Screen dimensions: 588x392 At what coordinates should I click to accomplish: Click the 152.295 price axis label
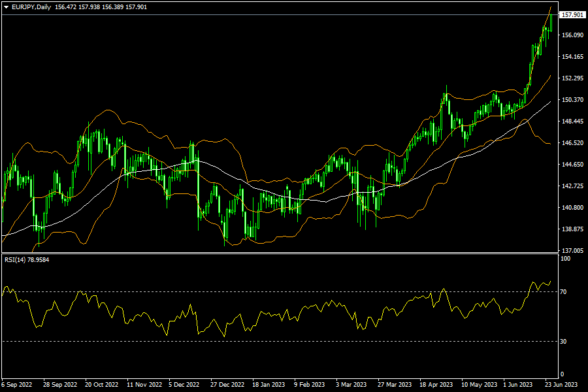coord(572,78)
